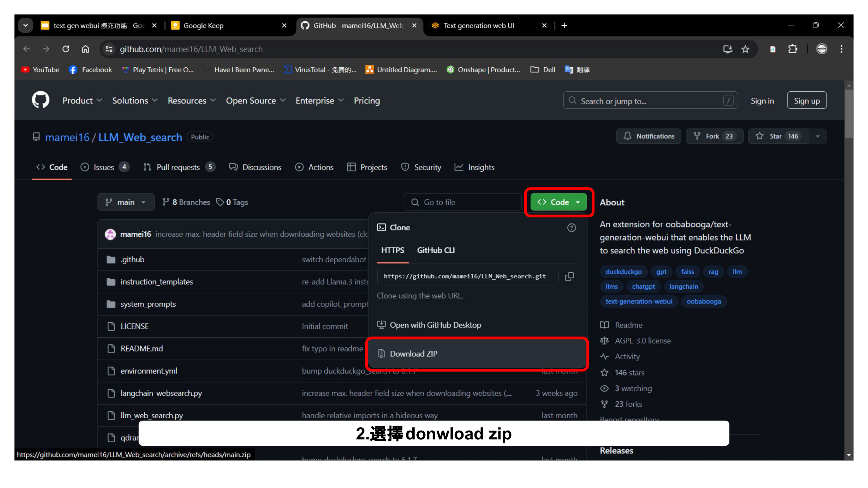
Task: Click the Fork button
Action: tap(714, 136)
